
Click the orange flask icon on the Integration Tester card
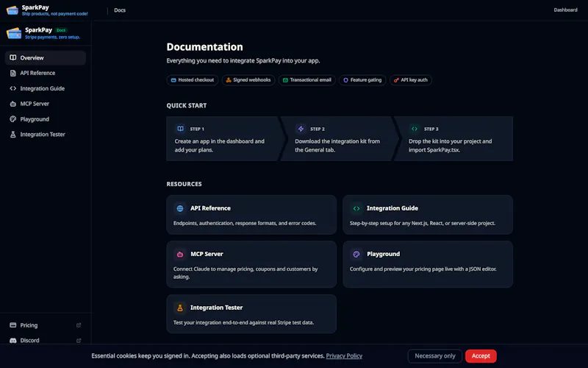pos(180,308)
